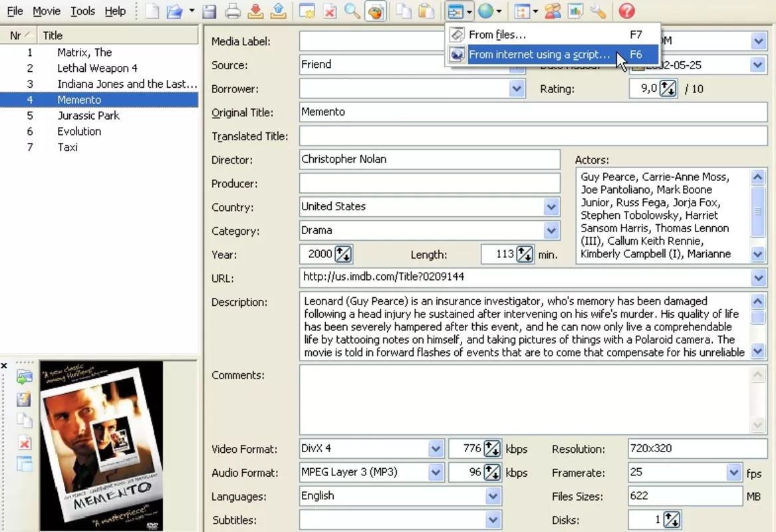Open dropdown arrow beside grouping icon
The height and width of the screenshot is (532, 776).
pos(535,11)
